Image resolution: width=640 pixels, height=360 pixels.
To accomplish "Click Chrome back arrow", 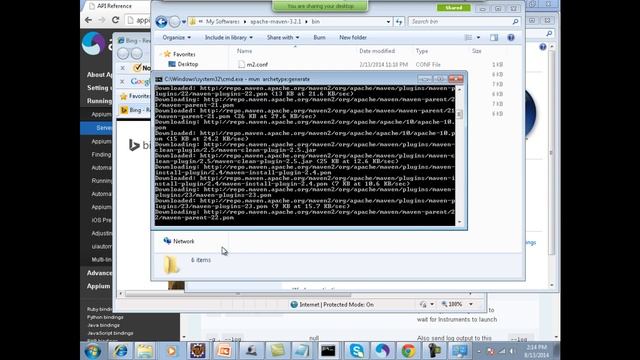I will (89, 20).
